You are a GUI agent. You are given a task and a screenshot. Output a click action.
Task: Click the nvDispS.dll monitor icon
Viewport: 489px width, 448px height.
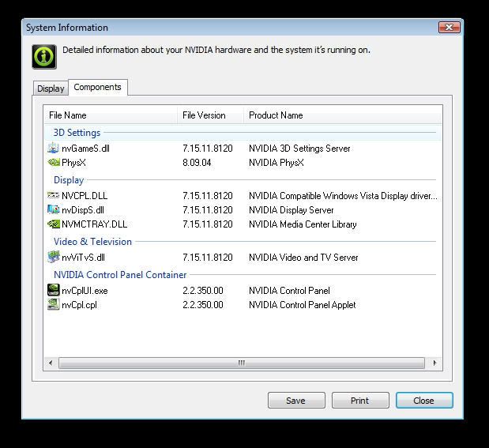53,209
